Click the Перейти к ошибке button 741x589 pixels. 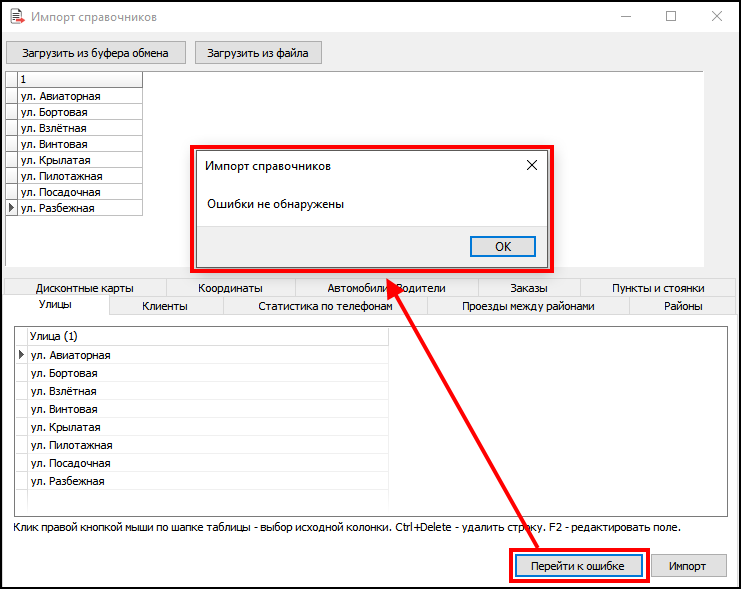coord(578,566)
